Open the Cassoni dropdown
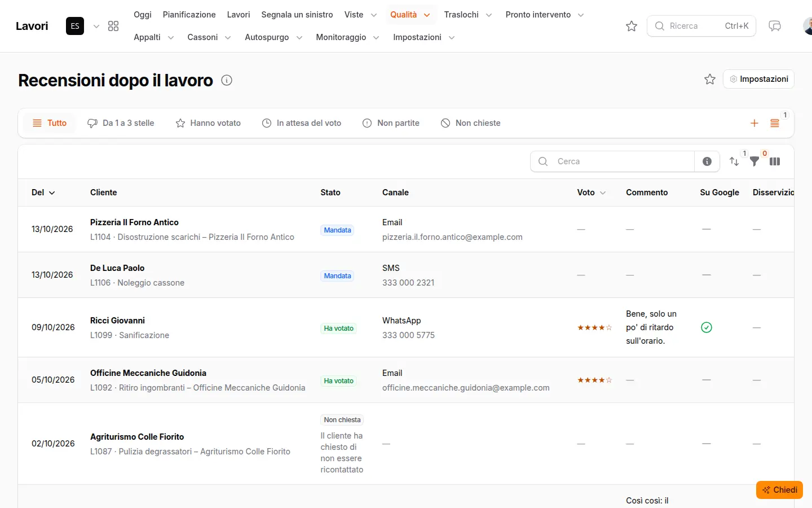 [209, 37]
